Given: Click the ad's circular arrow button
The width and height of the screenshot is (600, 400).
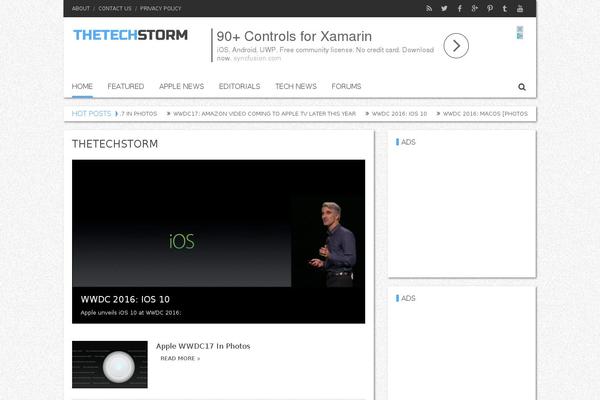Looking at the screenshot, I should [x=456, y=46].
